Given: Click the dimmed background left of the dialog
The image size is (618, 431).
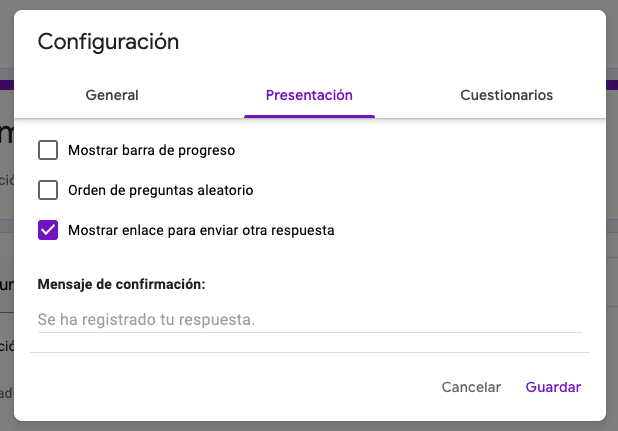Looking at the screenshot, I should coord(6,250).
